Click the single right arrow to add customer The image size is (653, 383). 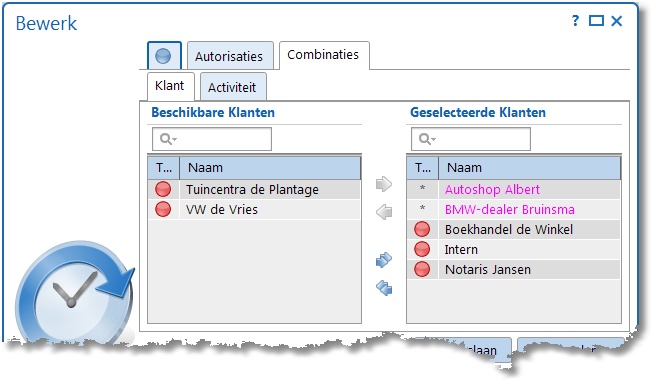click(x=384, y=184)
